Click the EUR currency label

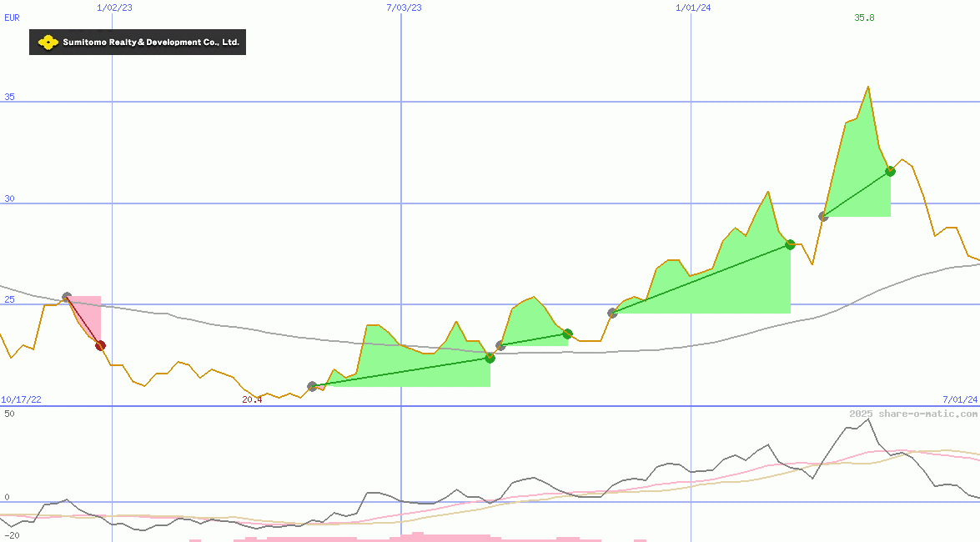coord(12,18)
